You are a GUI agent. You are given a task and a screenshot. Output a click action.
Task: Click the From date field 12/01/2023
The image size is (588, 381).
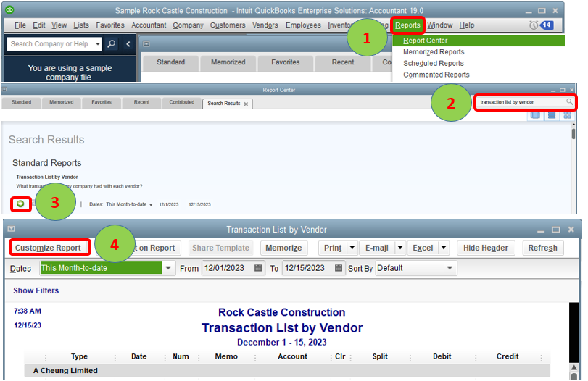[x=228, y=268]
